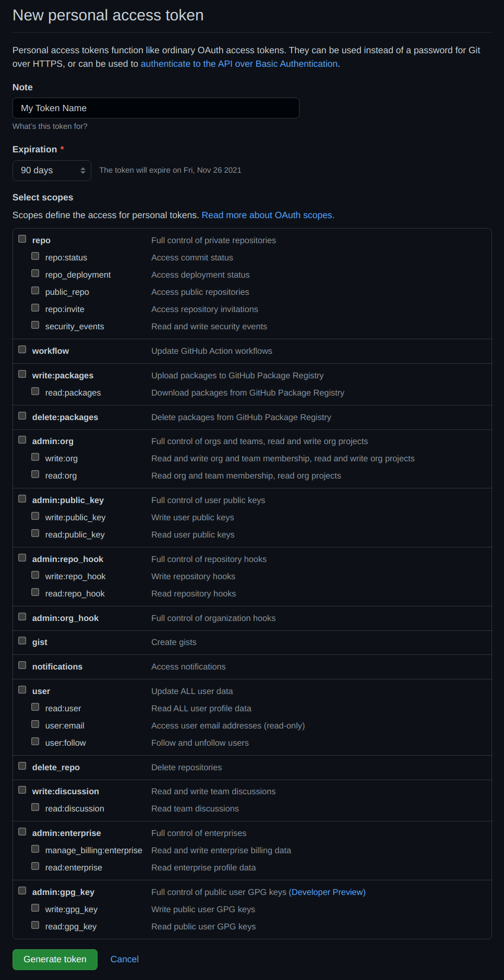Check the workflow scope

pos(22,350)
